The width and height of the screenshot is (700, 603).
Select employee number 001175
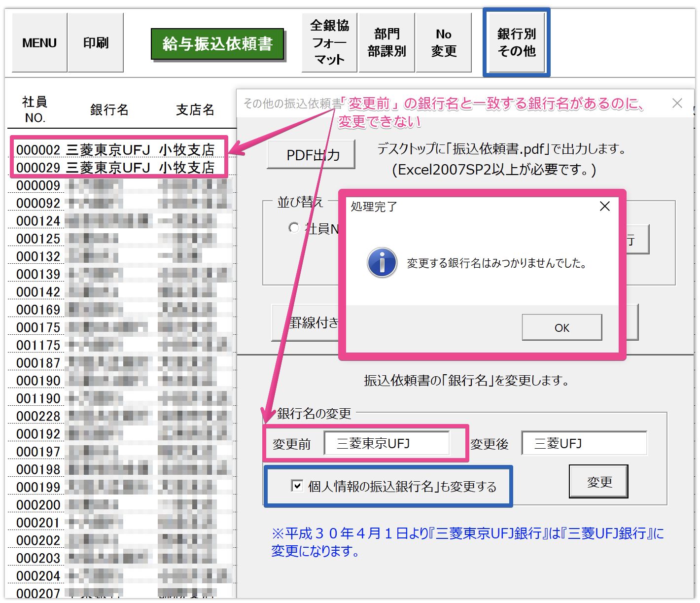click(38, 345)
